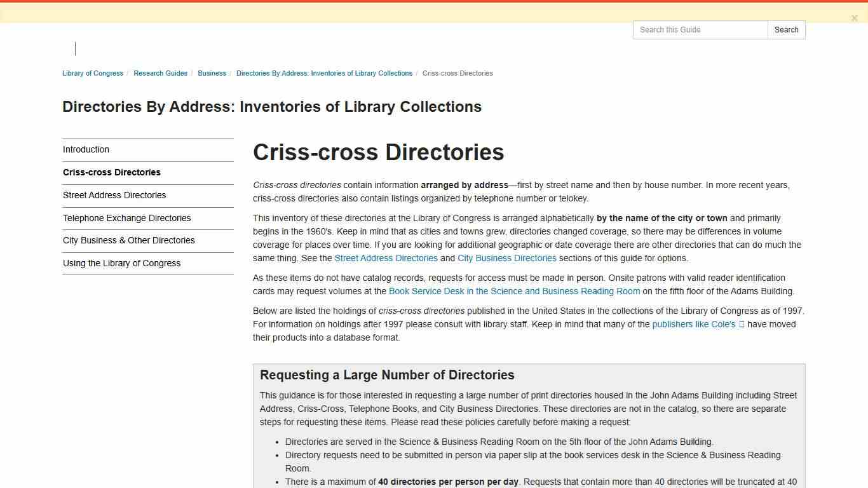Follow the City Business Directories in-text link
The width and height of the screenshot is (868, 488).
(x=506, y=258)
